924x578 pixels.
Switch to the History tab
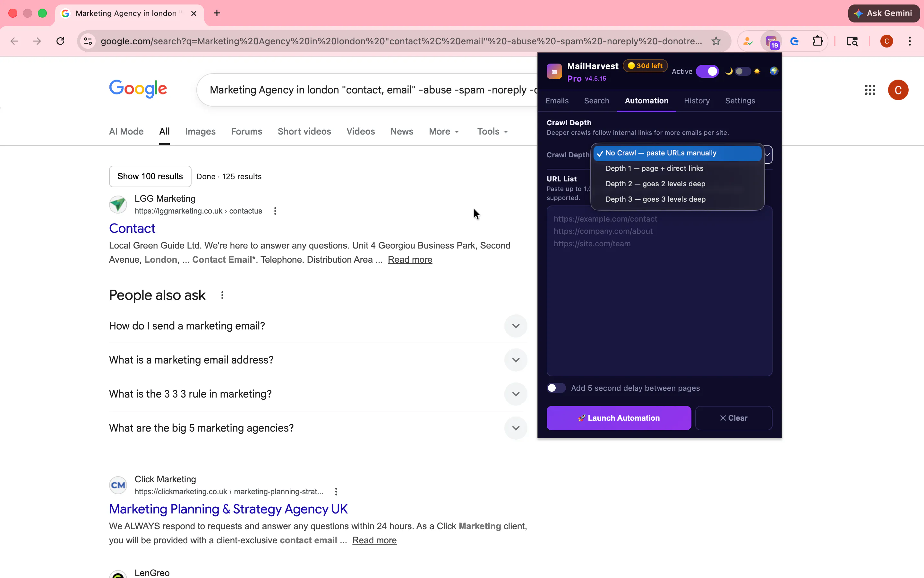tap(697, 101)
